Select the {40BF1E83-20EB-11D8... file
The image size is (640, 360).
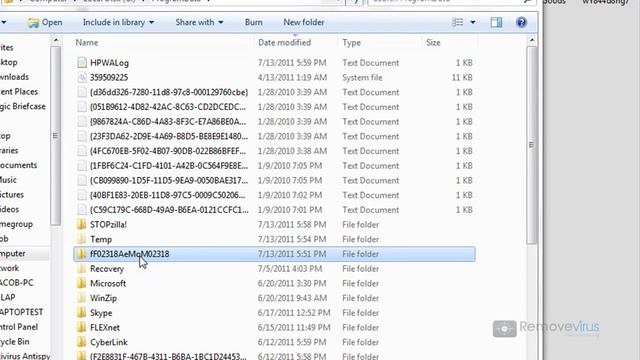point(168,195)
